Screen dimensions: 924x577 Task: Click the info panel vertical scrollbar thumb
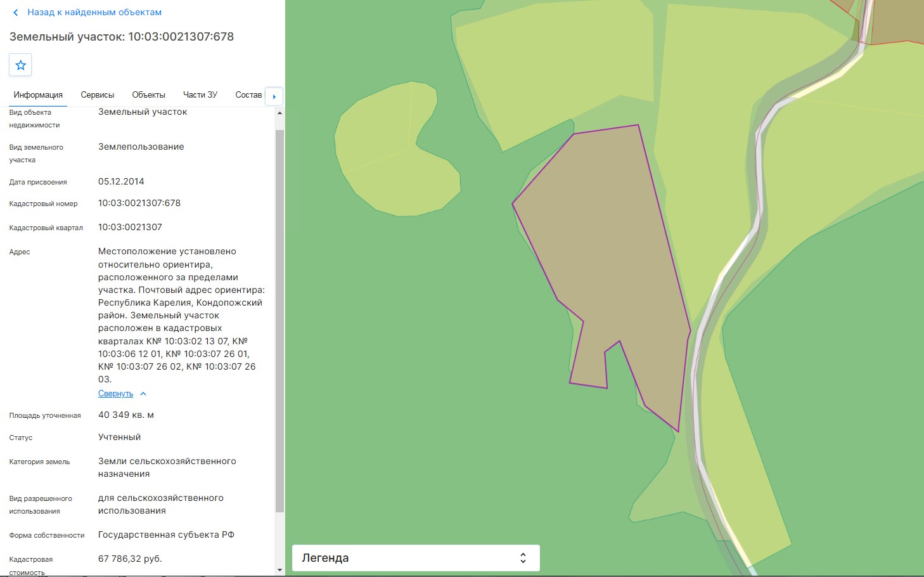click(x=279, y=320)
